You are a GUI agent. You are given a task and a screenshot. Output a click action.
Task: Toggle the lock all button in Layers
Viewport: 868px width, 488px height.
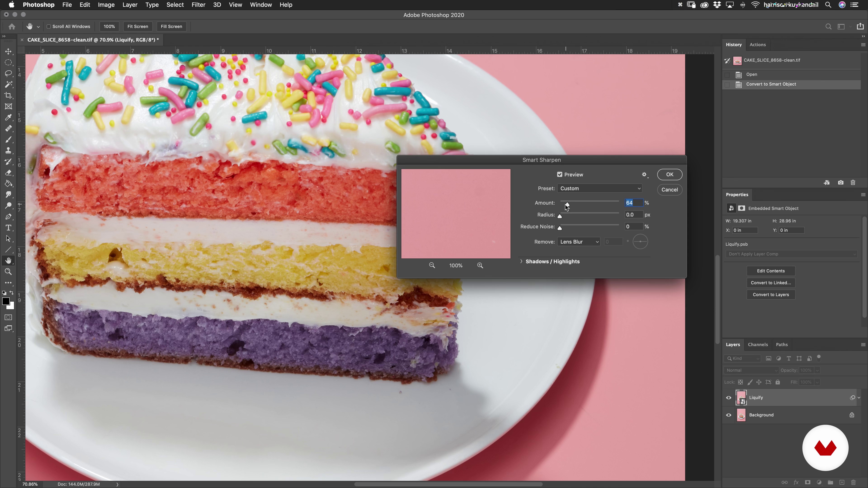pos(778,382)
